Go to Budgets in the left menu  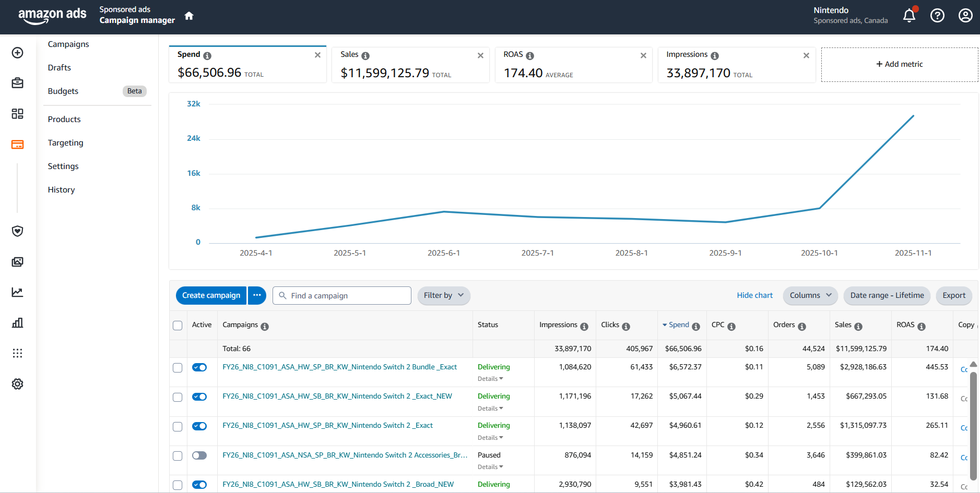pyautogui.click(x=63, y=91)
